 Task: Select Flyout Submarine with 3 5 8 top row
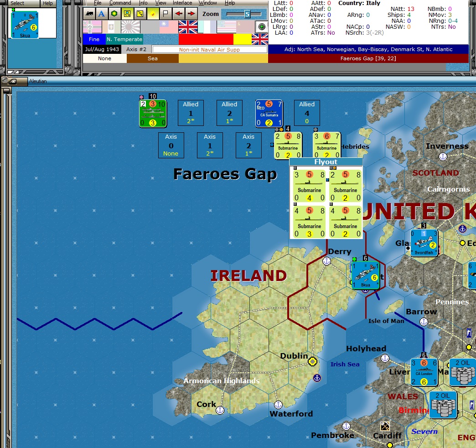tap(309, 187)
